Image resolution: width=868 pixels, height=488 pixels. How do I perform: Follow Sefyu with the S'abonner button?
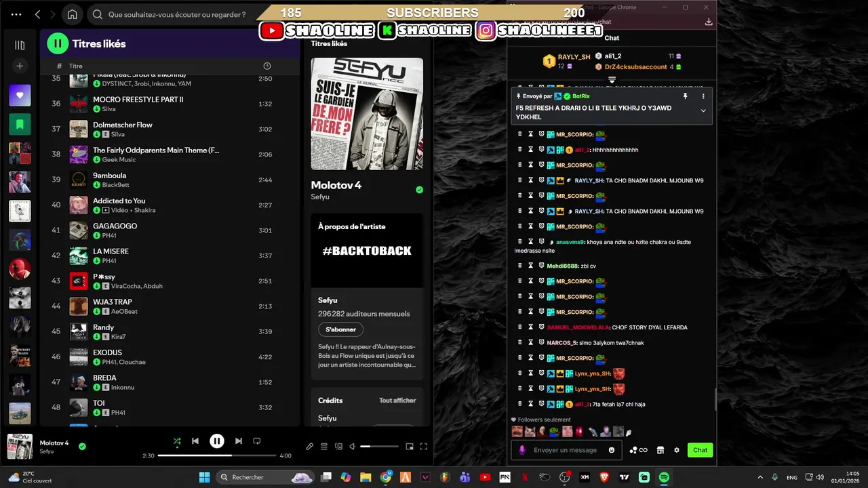coord(340,329)
